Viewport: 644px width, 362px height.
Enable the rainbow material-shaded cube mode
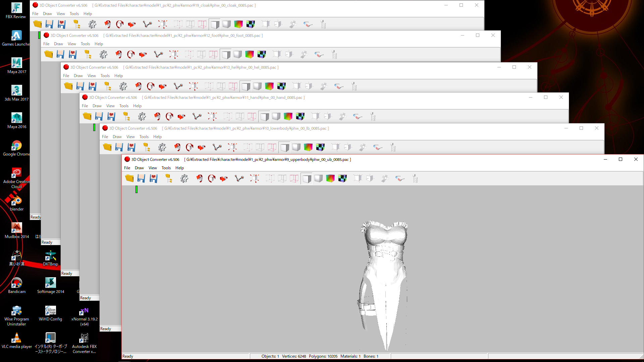pos(330,178)
